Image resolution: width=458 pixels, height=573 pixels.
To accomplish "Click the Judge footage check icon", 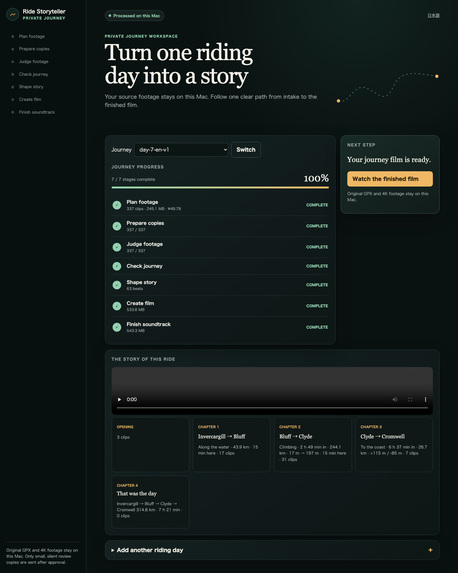I will [117, 247].
